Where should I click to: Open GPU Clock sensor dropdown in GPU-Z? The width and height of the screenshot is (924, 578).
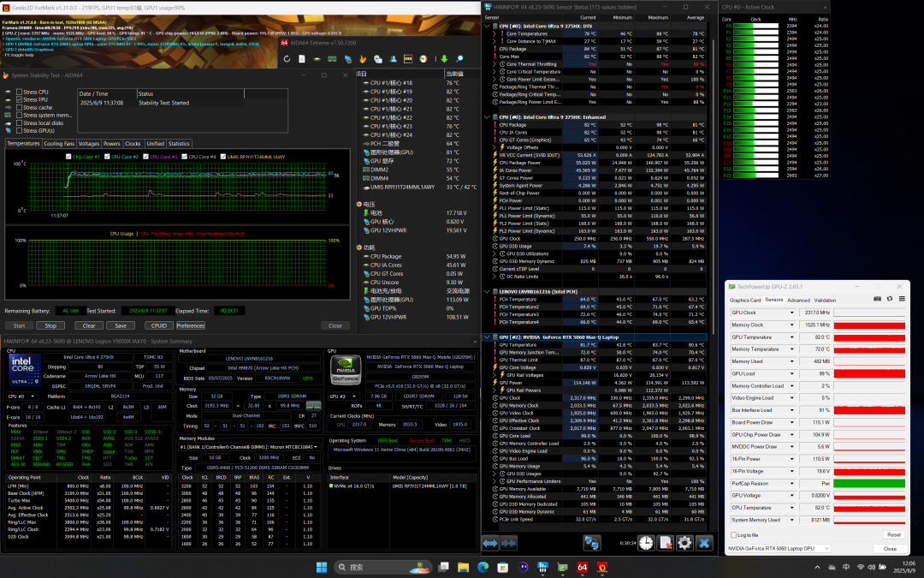792,313
